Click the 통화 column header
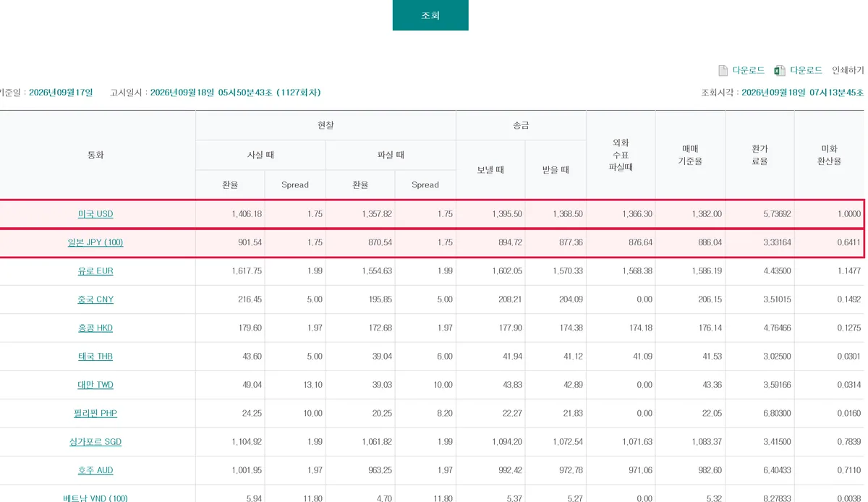 [95, 155]
